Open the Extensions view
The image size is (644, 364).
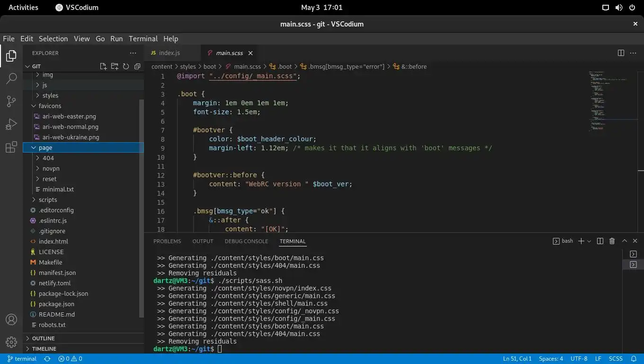point(11,147)
